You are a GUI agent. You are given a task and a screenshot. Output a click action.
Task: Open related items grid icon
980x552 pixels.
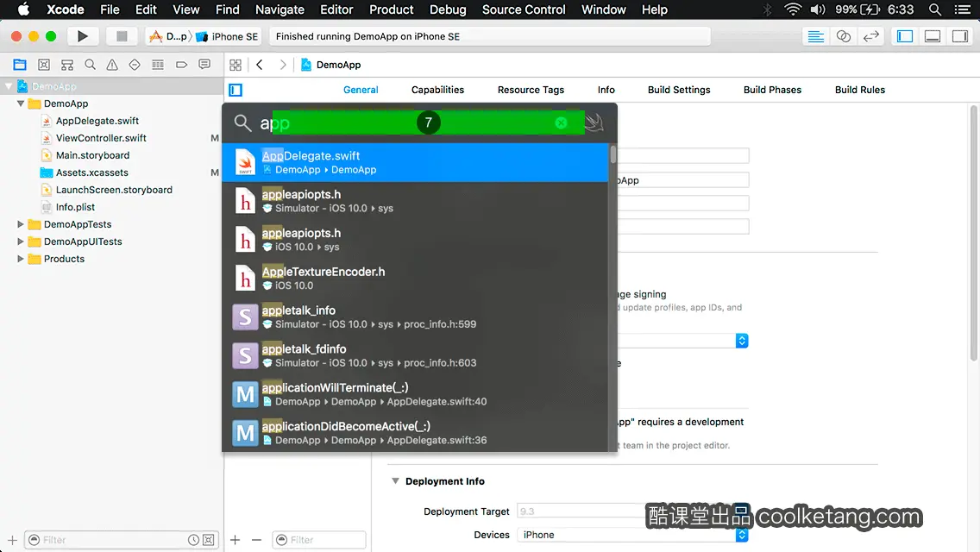pyautogui.click(x=236, y=65)
